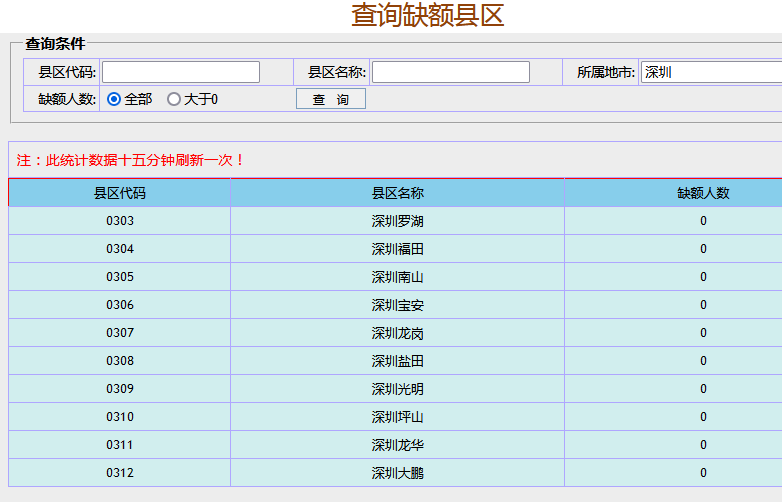
Task: Click the 深圳福田 name cell
Action: tap(397, 249)
